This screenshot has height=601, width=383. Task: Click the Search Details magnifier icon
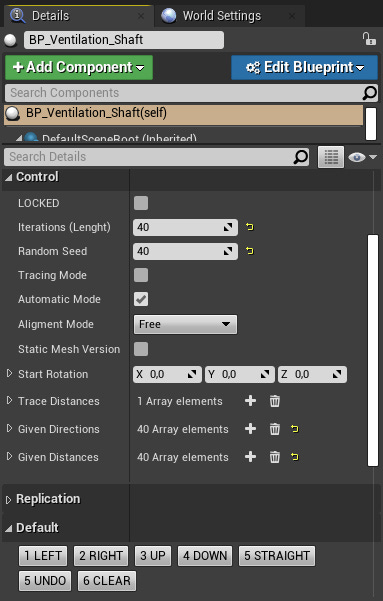[x=301, y=157]
